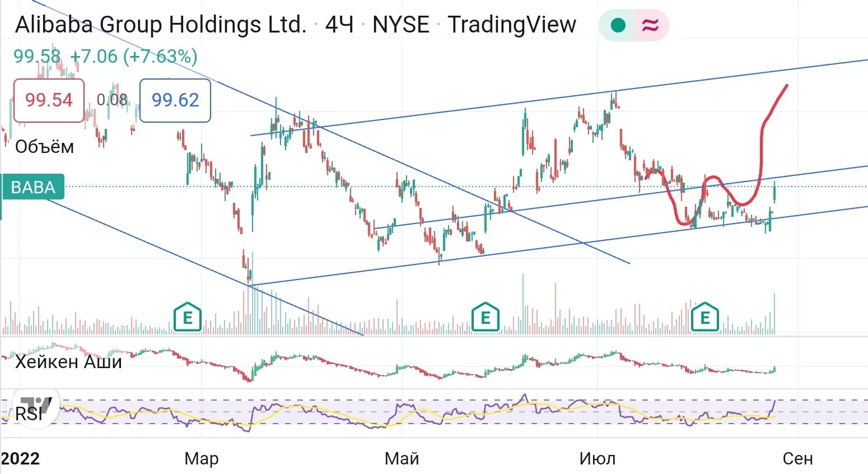
Task: Click the green market status dot
Action: tap(618, 25)
